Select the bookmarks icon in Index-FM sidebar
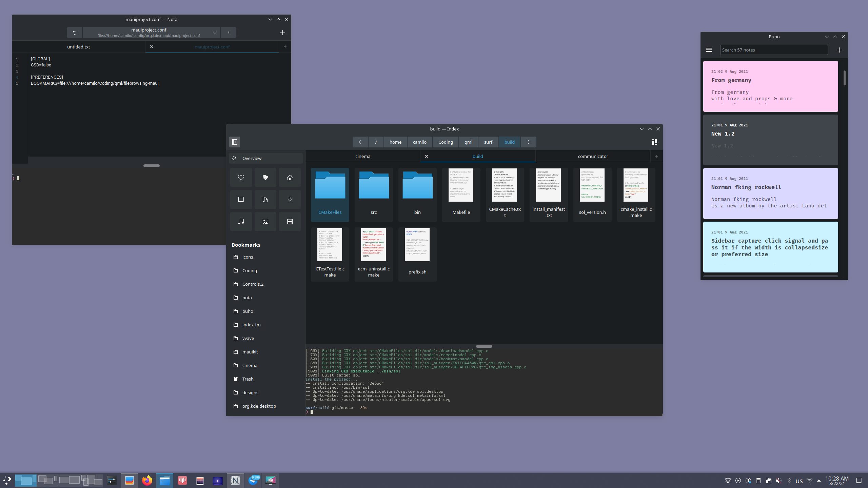This screenshot has height=488, width=868. [x=265, y=177]
